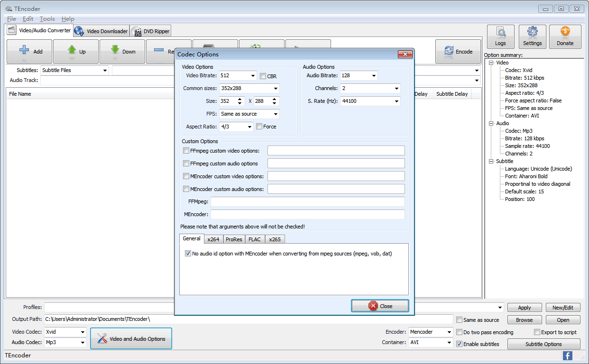Increase the video width size stepper
The width and height of the screenshot is (589, 364).
coord(240,99)
